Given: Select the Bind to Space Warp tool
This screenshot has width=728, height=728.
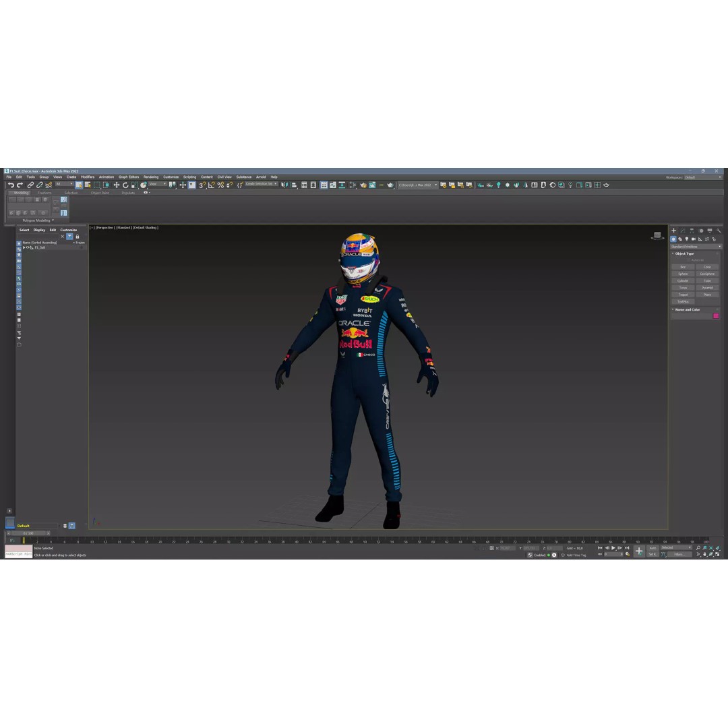Looking at the screenshot, I should (x=49, y=185).
